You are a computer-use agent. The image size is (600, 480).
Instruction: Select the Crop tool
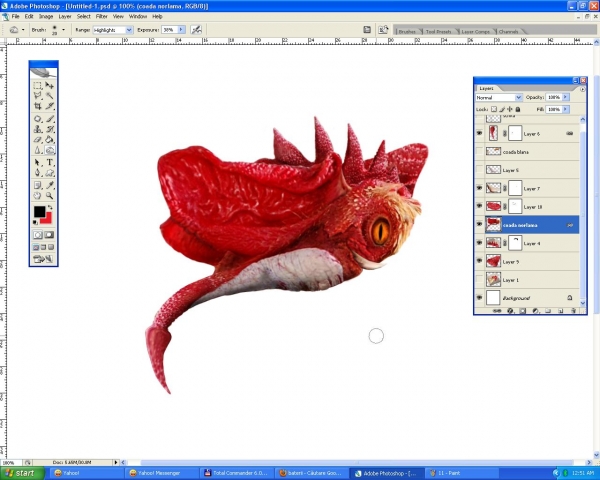[38, 106]
